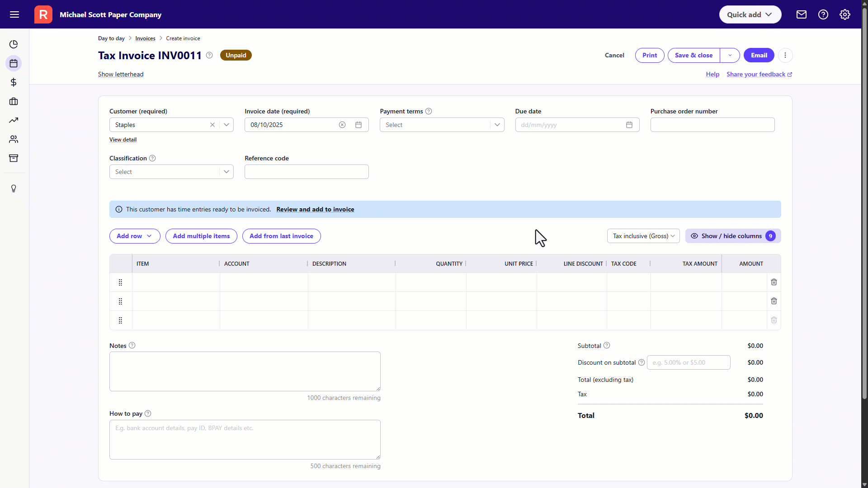
Task: Open the Quick add menu
Action: coord(750,14)
